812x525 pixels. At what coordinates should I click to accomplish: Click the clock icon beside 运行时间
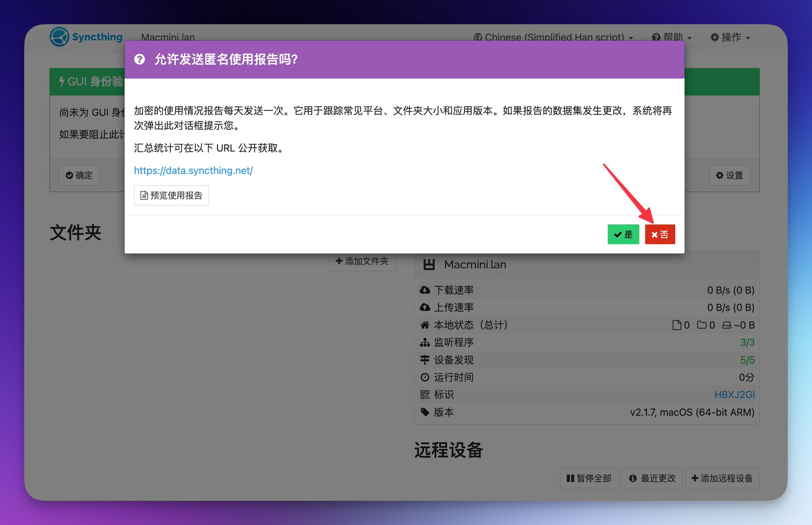425,377
